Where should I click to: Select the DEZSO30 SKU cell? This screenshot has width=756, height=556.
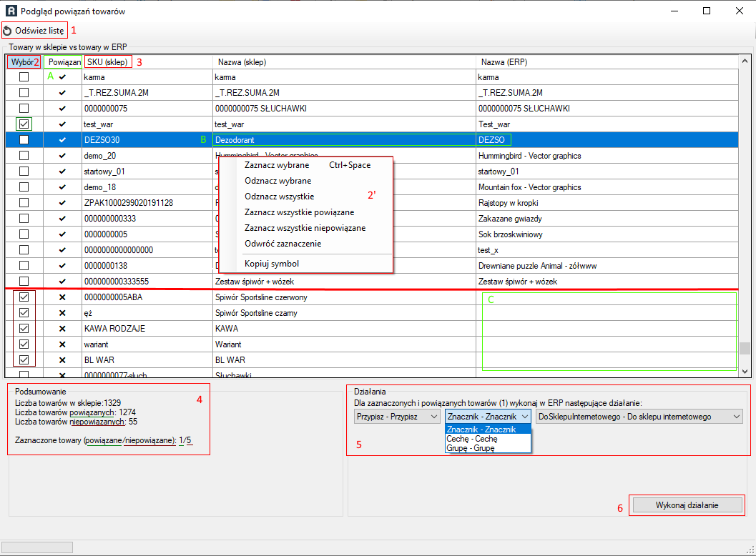147,140
